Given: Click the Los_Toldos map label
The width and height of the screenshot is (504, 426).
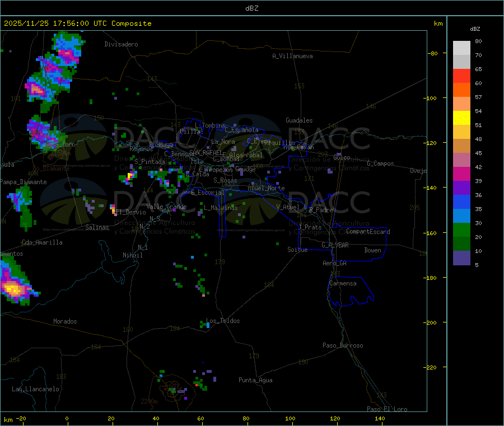Looking at the screenshot, I should (223, 321).
